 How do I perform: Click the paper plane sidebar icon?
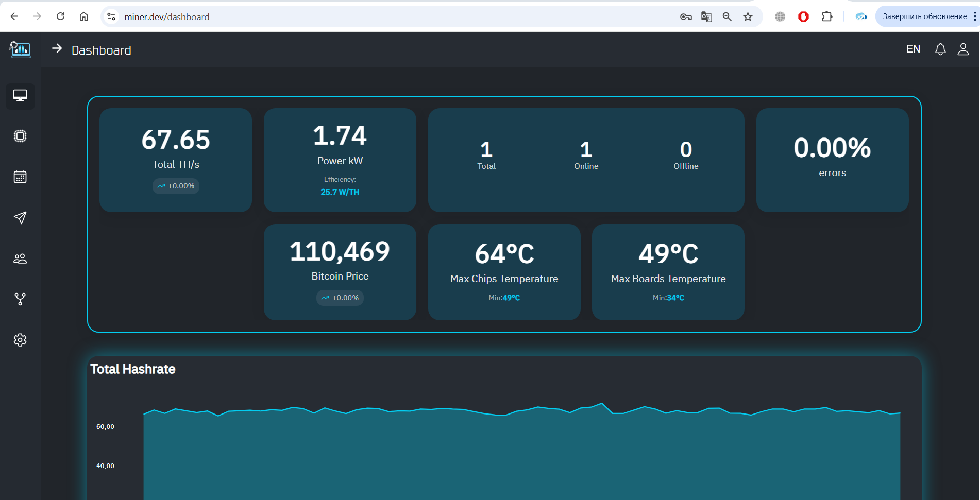pyautogui.click(x=20, y=218)
